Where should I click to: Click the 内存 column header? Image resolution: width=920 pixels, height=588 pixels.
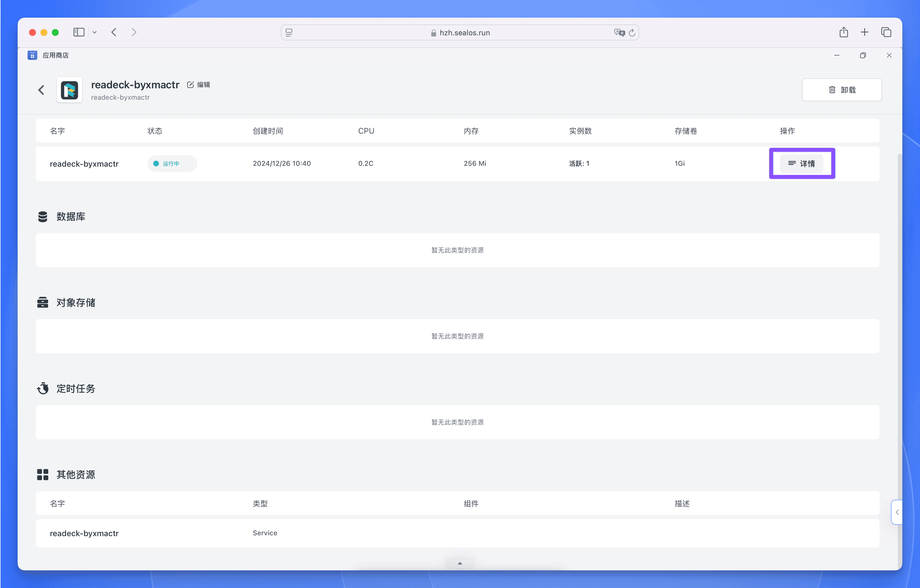471,131
